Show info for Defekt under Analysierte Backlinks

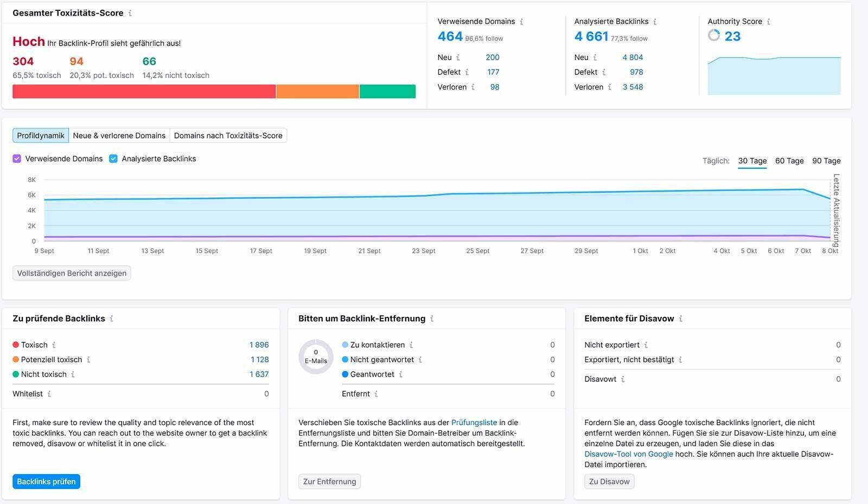(x=603, y=72)
